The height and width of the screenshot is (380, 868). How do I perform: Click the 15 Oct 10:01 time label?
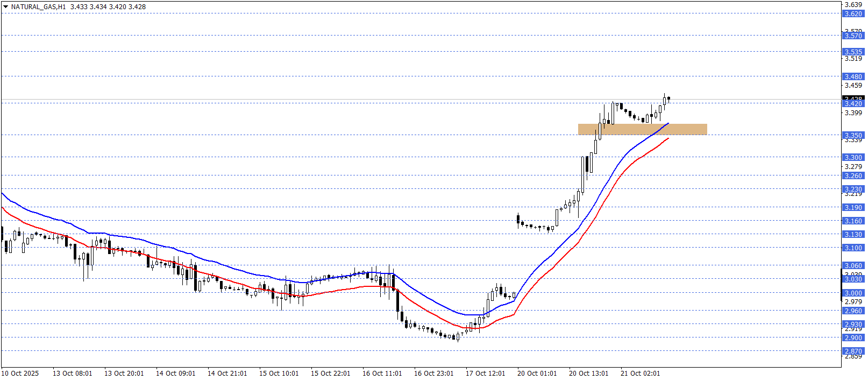[279, 374]
